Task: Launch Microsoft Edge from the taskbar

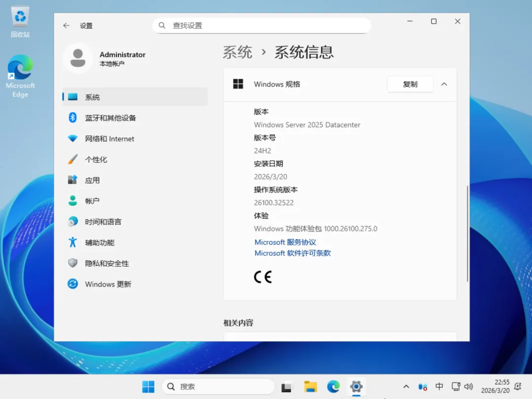Action: coord(333,387)
